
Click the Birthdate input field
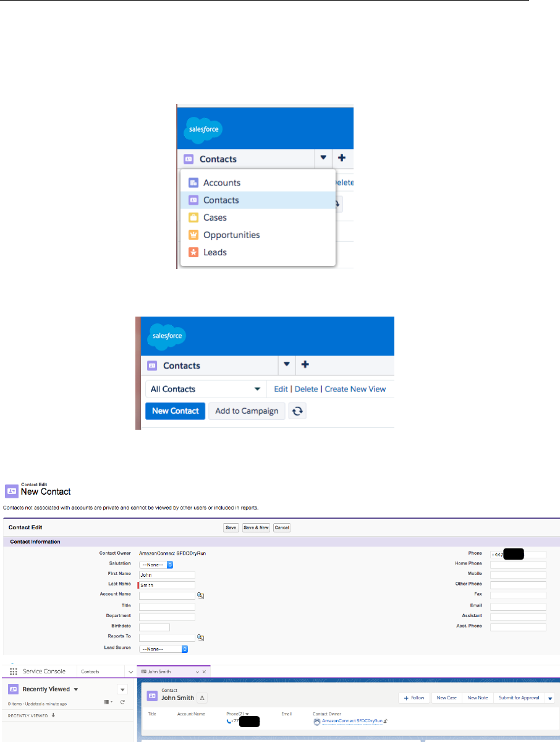click(154, 627)
